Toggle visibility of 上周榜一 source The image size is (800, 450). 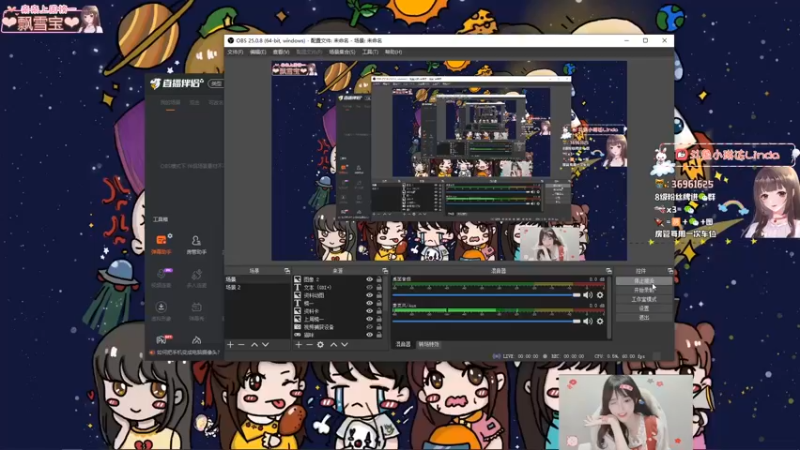[x=369, y=319]
